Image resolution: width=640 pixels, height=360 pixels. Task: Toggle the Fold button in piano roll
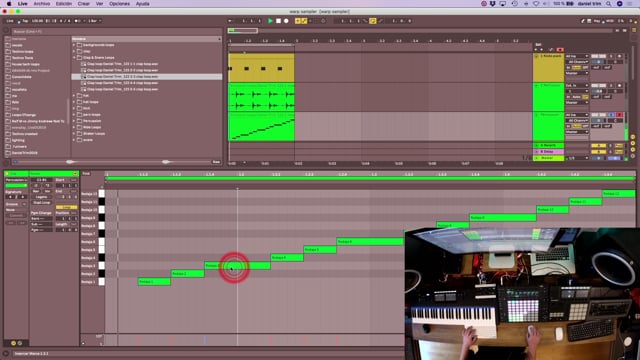click(86, 174)
